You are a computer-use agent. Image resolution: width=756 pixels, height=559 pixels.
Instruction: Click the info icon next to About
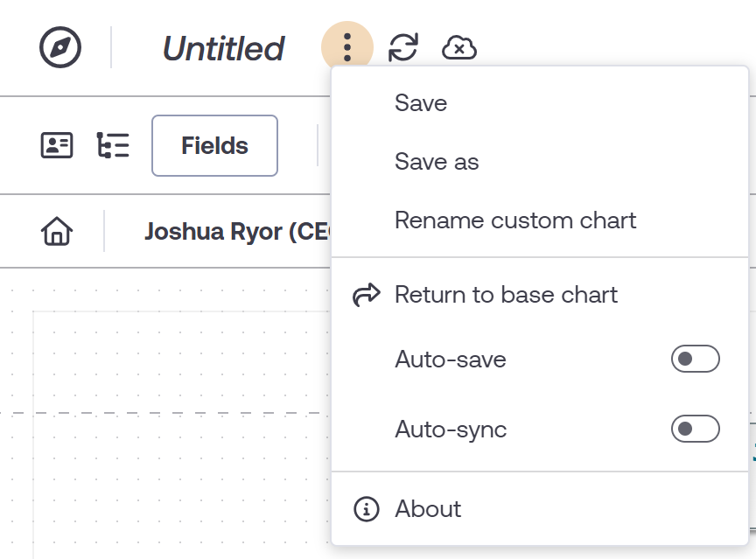pyautogui.click(x=367, y=508)
